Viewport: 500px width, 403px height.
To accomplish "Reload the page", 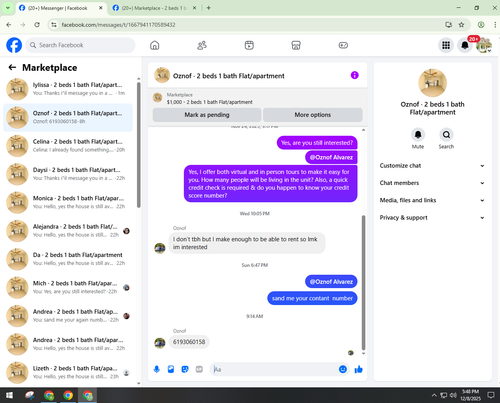I will pos(37,25).
